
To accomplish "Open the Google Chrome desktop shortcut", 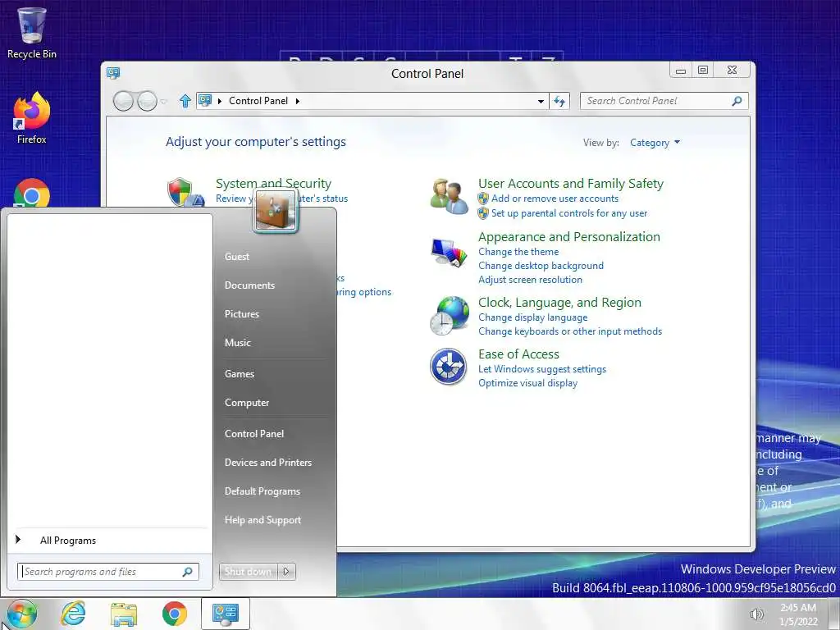I will [x=32, y=194].
